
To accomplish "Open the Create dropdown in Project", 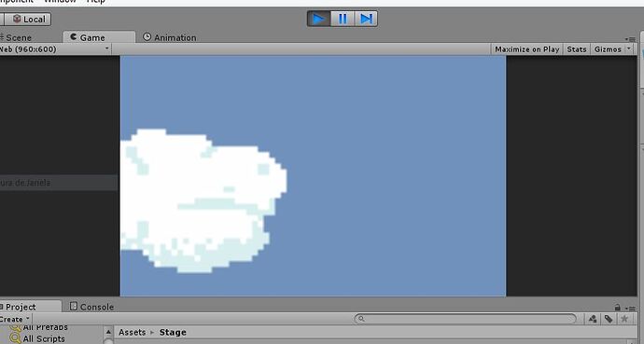I will click(15, 319).
